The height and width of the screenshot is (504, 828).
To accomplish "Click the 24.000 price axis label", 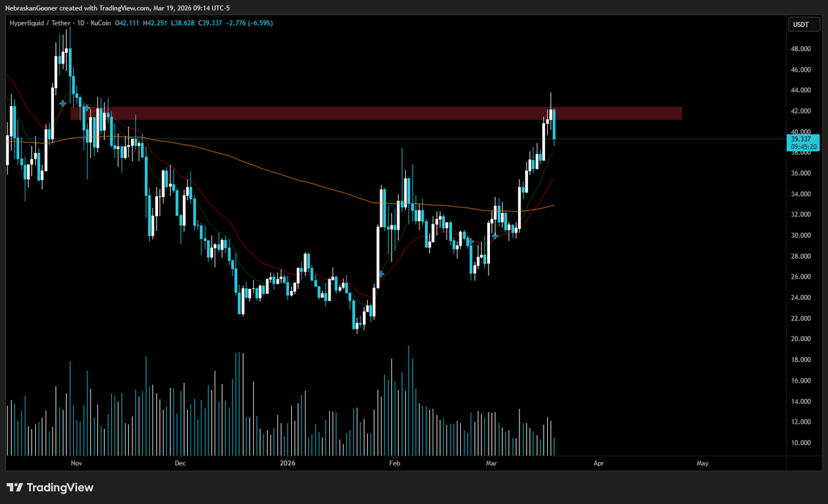I will [801, 297].
